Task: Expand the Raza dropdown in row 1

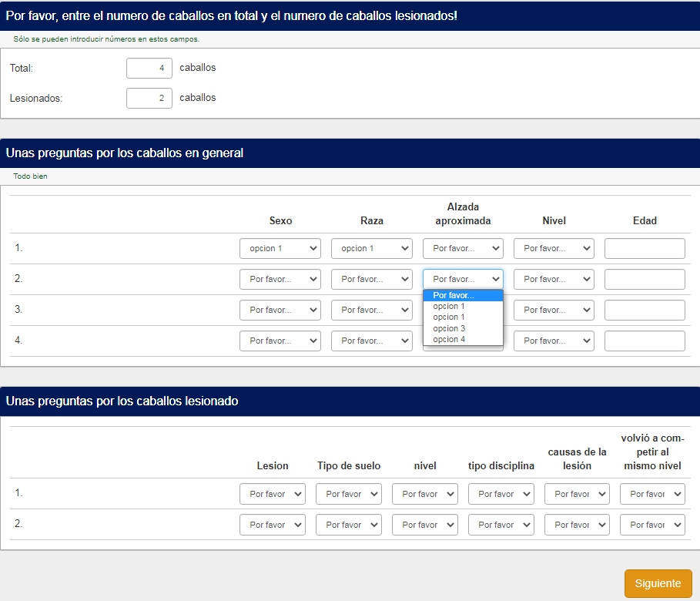Action: click(x=371, y=248)
